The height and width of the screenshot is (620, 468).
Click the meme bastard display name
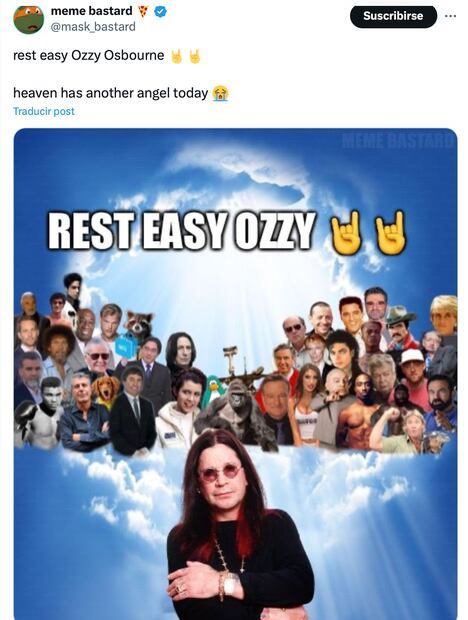(x=91, y=11)
